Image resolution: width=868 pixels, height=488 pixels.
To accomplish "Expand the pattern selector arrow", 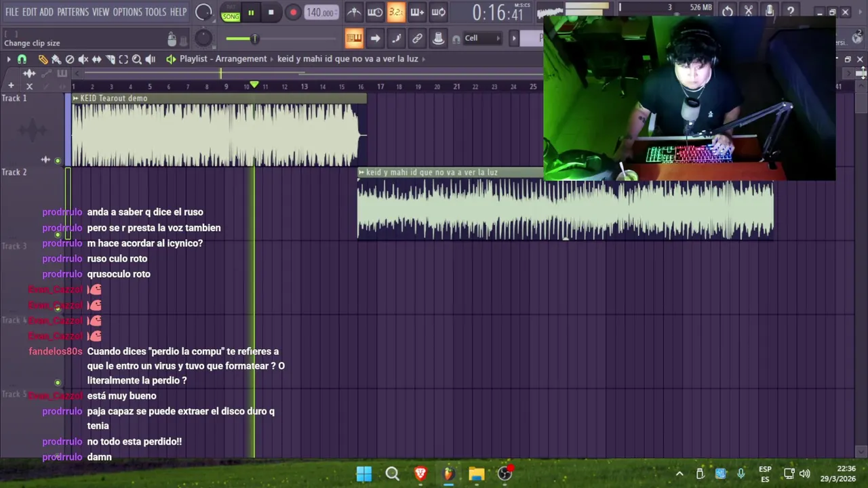I will point(514,38).
